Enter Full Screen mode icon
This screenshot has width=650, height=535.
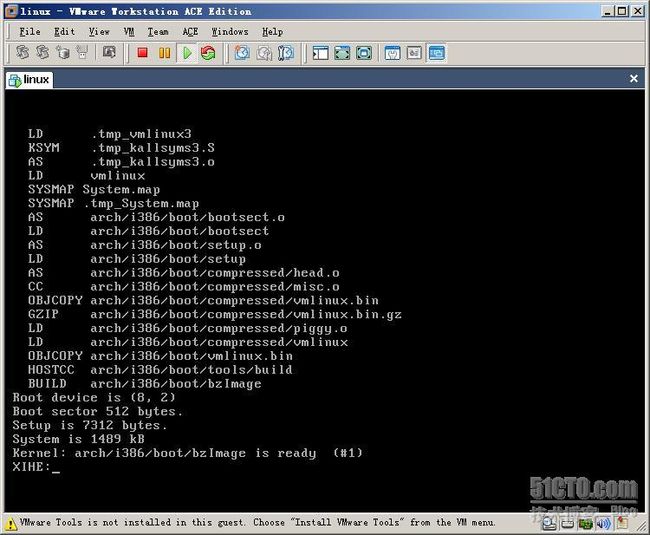click(364, 53)
